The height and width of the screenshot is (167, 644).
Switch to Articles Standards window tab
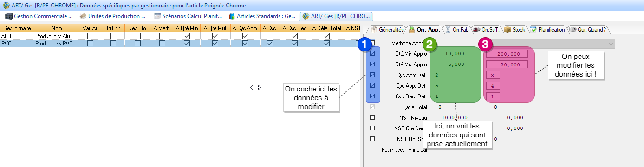tap(262, 16)
